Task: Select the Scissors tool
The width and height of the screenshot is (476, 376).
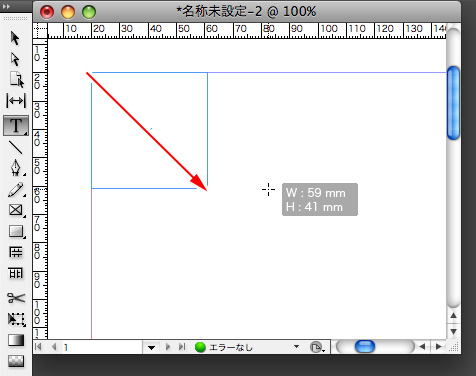Action: (x=16, y=298)
